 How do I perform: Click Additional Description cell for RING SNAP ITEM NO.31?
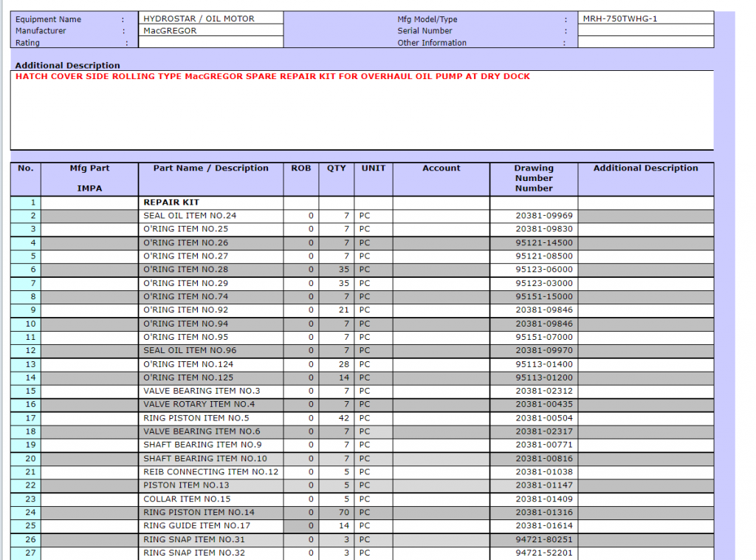coord(645,539)
